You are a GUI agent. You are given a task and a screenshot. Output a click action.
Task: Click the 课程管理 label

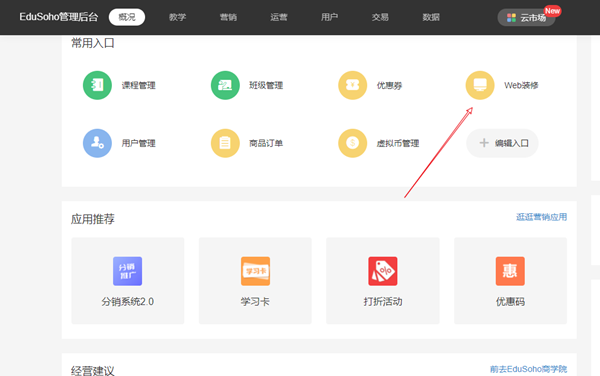(139, 85)
